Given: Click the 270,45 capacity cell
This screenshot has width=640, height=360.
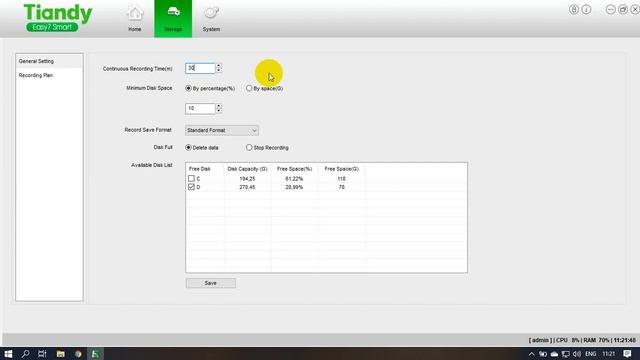Looking at the screenshot, I should (247, 187).
